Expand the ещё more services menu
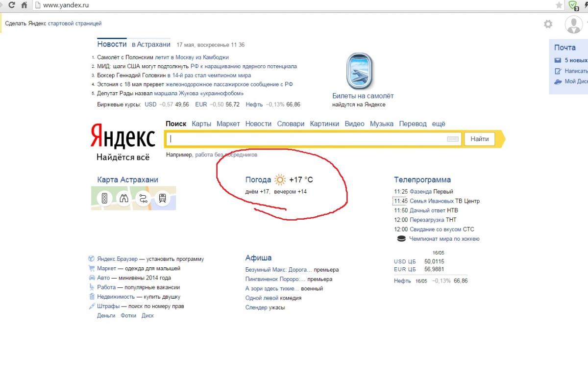This screenshot has height=384, width=588. pyautogui.click(x=439, y=124)
